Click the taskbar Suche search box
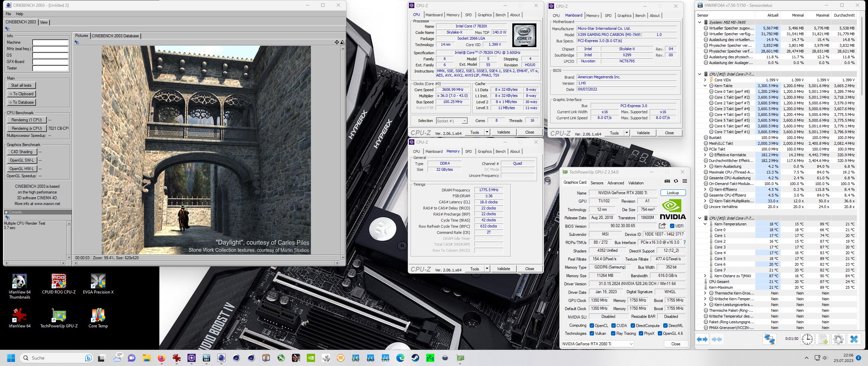The width and height of the screenshot is (868, 366). pos(56,358)
